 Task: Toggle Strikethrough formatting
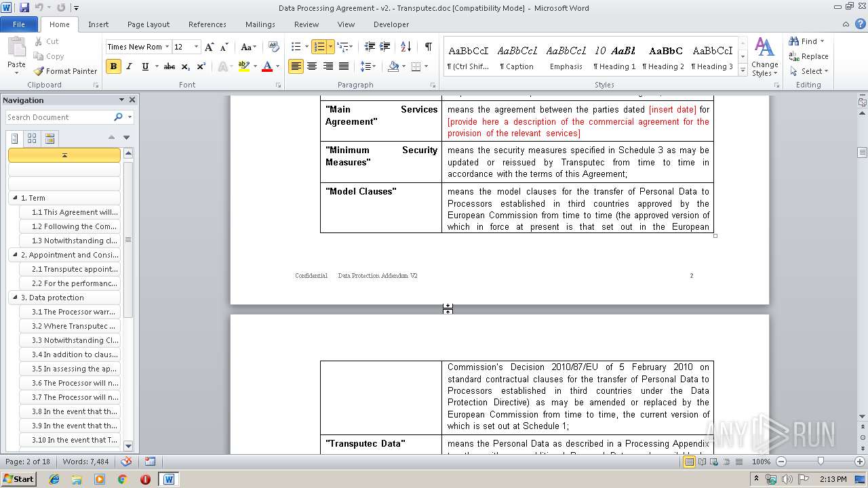point(170,66)
